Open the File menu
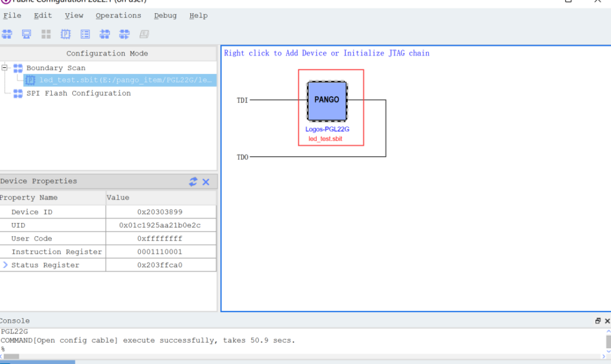Viewport: 611px width, 364px height. (x=12, y=16)
